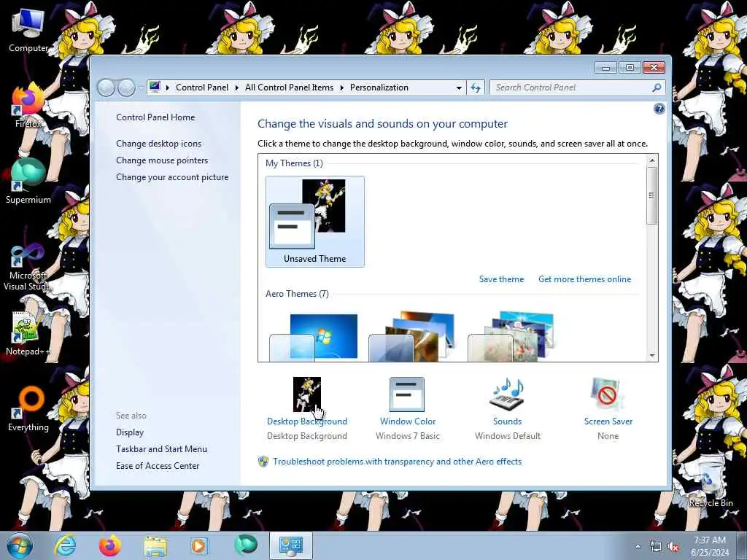The image size is (747, 560).
Task: Click the Personalization taskbar button
Action: click(x=290, y=545)
